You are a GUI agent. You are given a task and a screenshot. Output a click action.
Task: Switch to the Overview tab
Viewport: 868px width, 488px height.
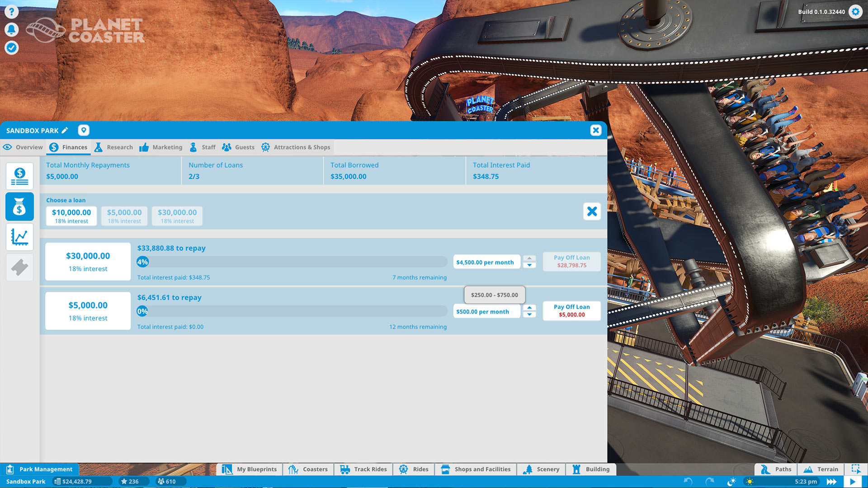23,147
